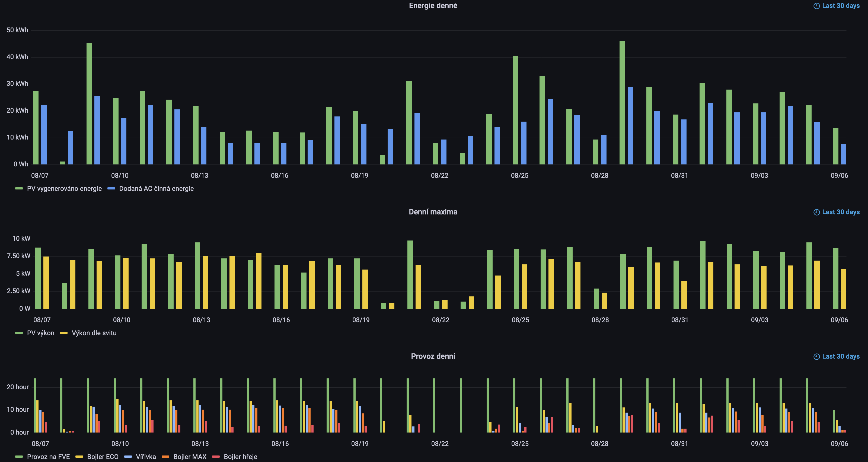
Task: Toggle PV vygenerováno energie series visibility
Action: 64,188
